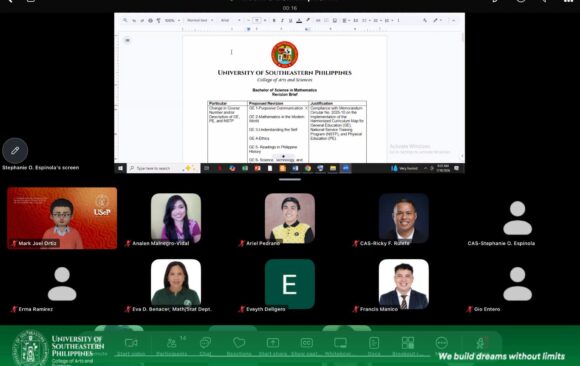Click the undo arrow in Docs toolbar
Image resolution: width=580 pixels, height=366 pixels.
[134, 20]
